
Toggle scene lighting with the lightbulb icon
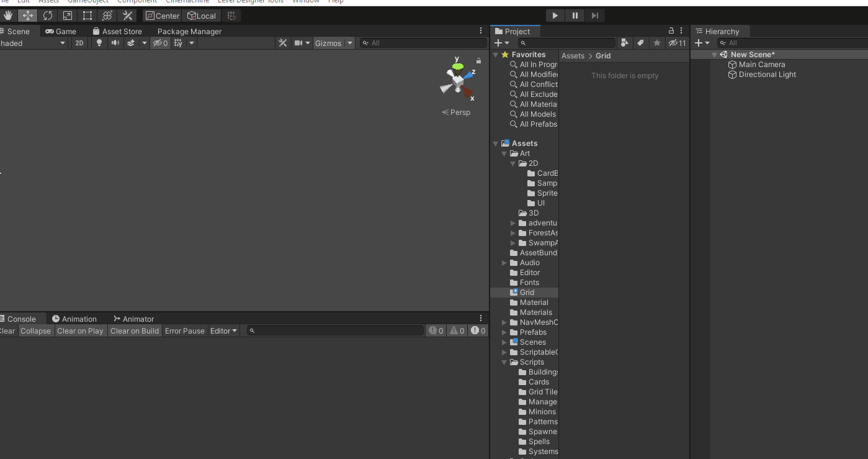coord(99,43)
